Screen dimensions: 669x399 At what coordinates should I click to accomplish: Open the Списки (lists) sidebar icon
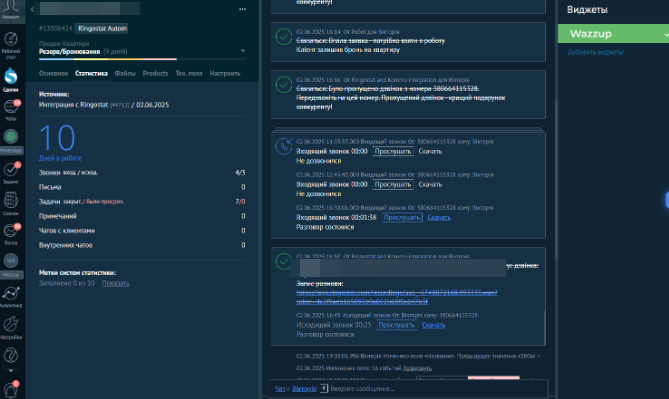coord(11,203)
